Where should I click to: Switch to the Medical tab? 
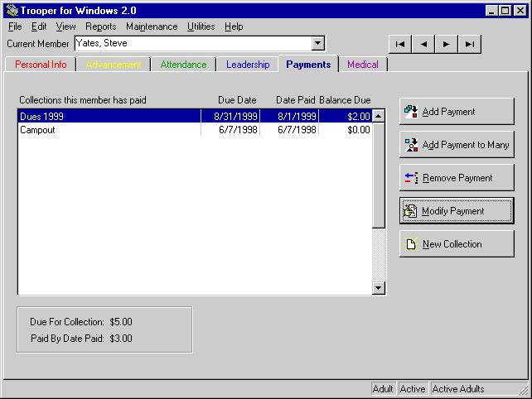[x=363, y=65]
